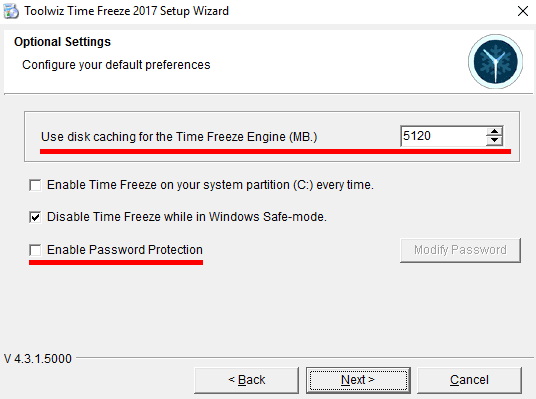Focus the disk caching value field showing 5120

tap(443, 136)
